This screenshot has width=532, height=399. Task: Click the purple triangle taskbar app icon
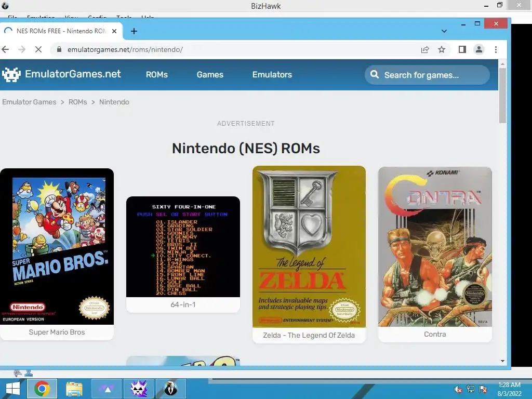[107, 389]
